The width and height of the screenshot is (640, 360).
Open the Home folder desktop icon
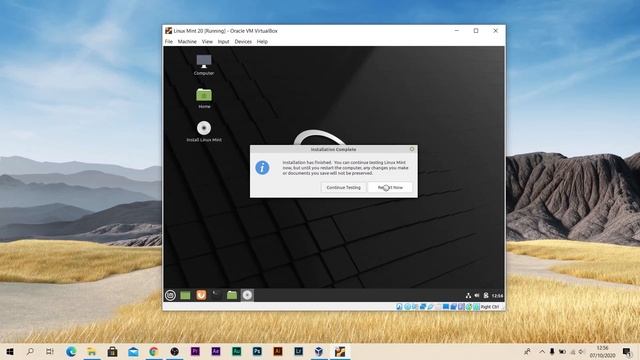pyautogui.click(x=204, y=98)
